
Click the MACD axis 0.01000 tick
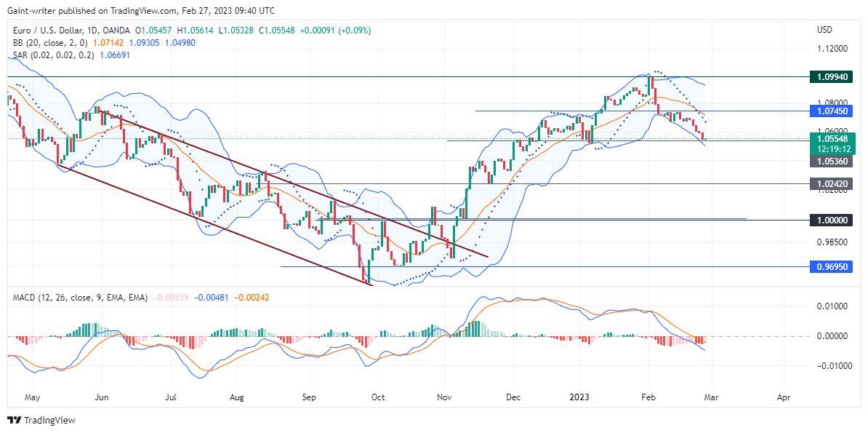point(832,306)
